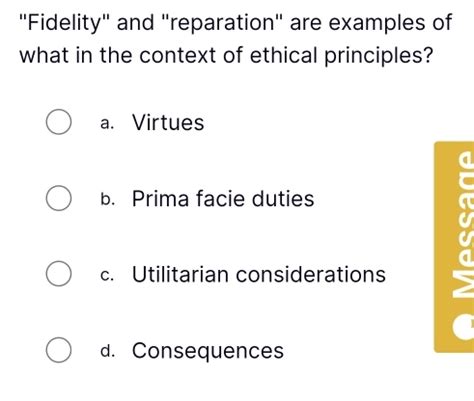Viewport: 474px width, 401px height.
Task: Pick the Utilitarian considerations radio button
Action: 58,274
